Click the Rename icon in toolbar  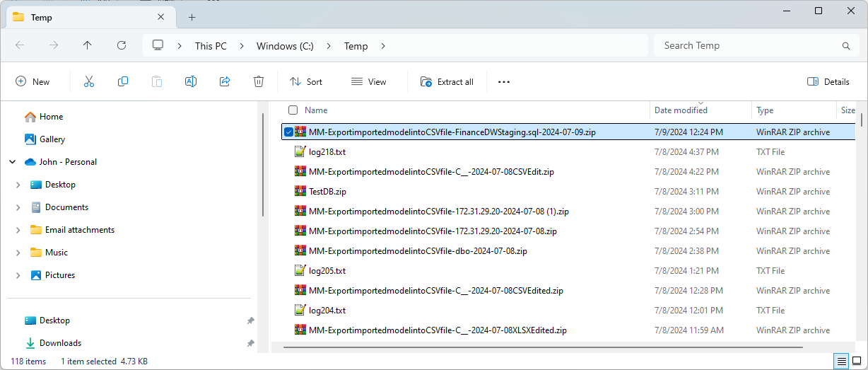point(190,82)
